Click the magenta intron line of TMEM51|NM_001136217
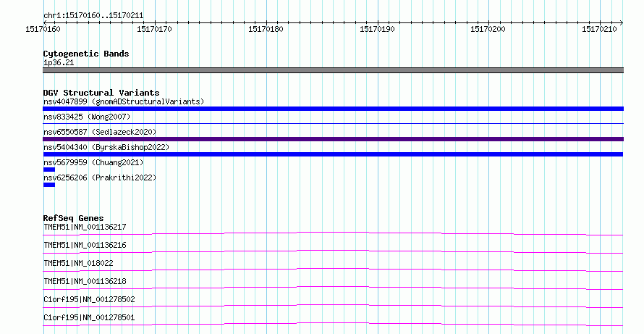This screenshot has height=334, width=644. 333,233
